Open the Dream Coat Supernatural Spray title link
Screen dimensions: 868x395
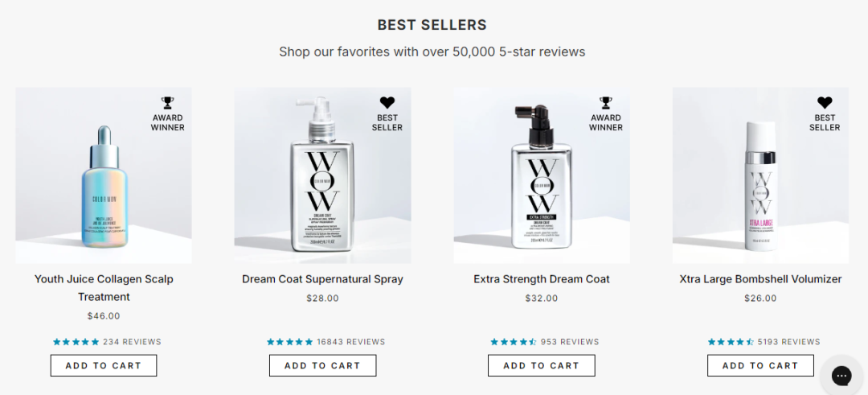322,279
